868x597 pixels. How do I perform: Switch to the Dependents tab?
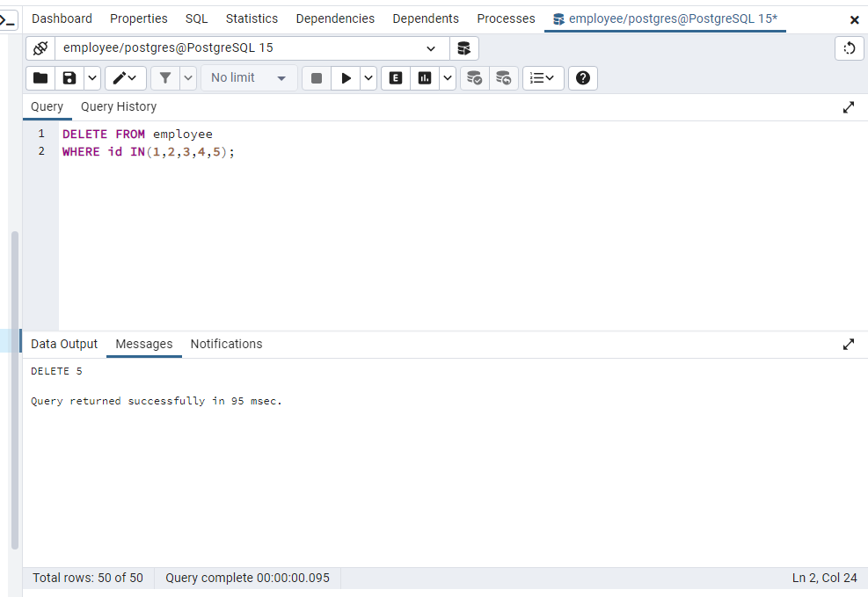(426, 18)
